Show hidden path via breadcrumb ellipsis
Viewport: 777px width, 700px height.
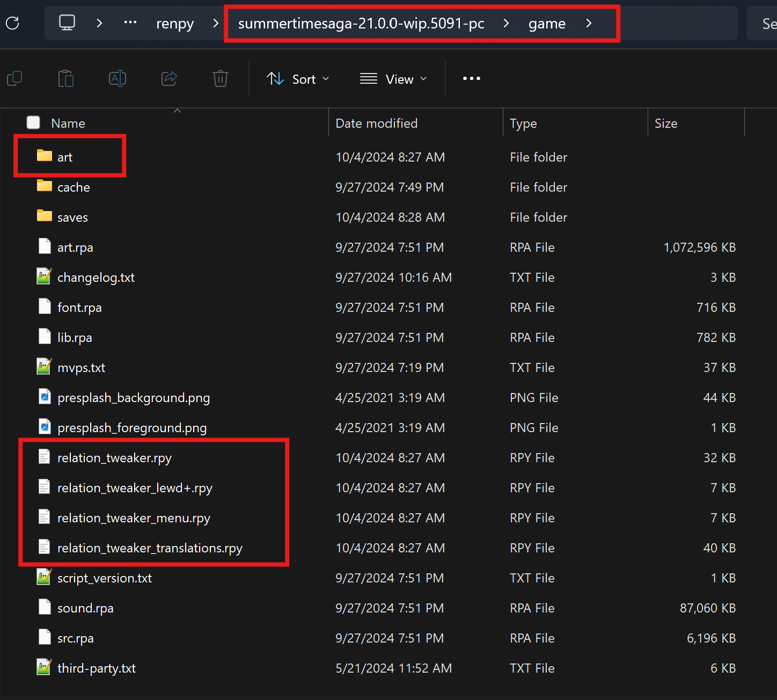tap(130, 23)
